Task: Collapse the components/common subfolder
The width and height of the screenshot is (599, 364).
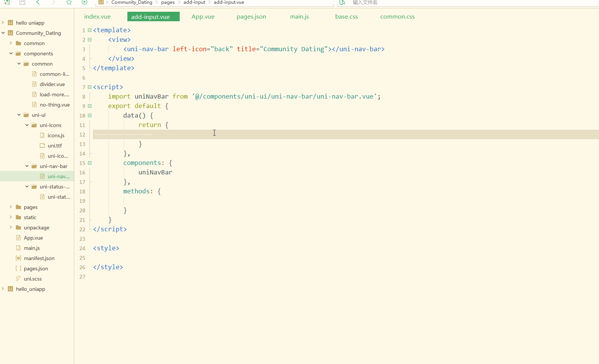Action: 19,63
